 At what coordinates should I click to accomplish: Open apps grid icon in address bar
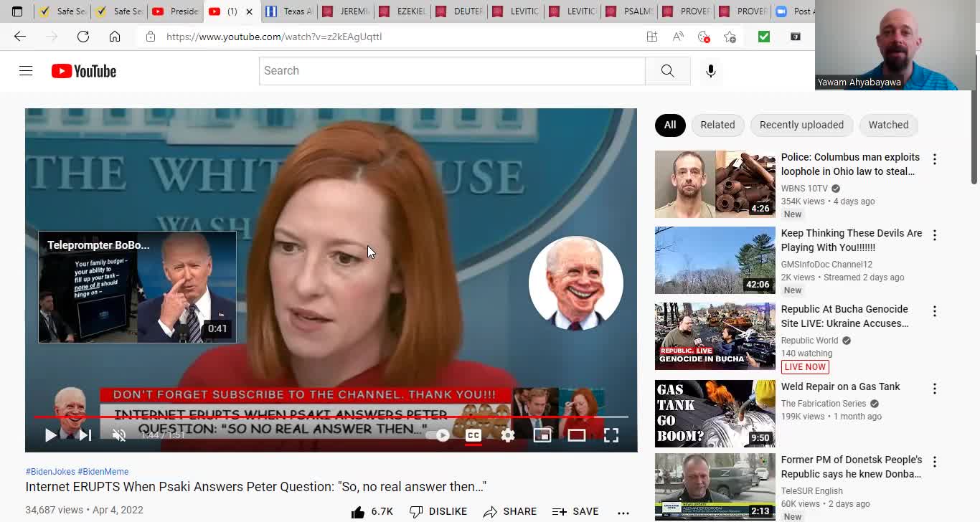(652, 37)
